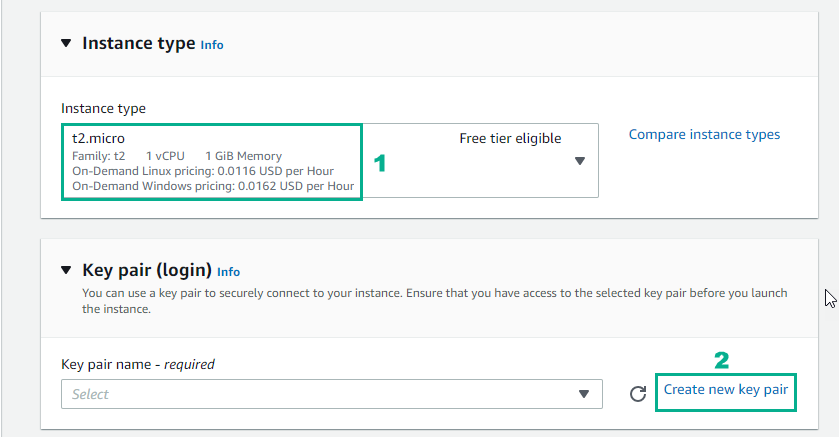This screenshot has width=839, height=437.
Task: Click the Instance type section heading
Action: point(138,43)
